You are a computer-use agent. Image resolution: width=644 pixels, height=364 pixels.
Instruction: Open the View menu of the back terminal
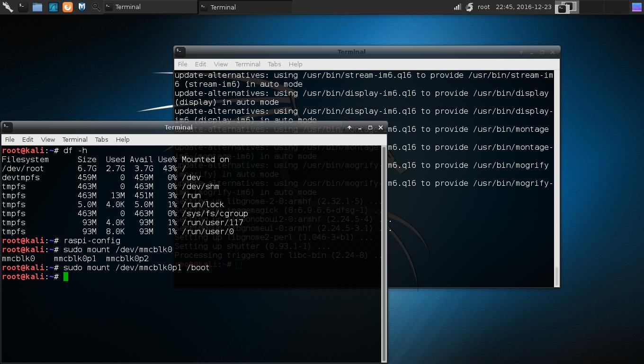tap(221, 64)
